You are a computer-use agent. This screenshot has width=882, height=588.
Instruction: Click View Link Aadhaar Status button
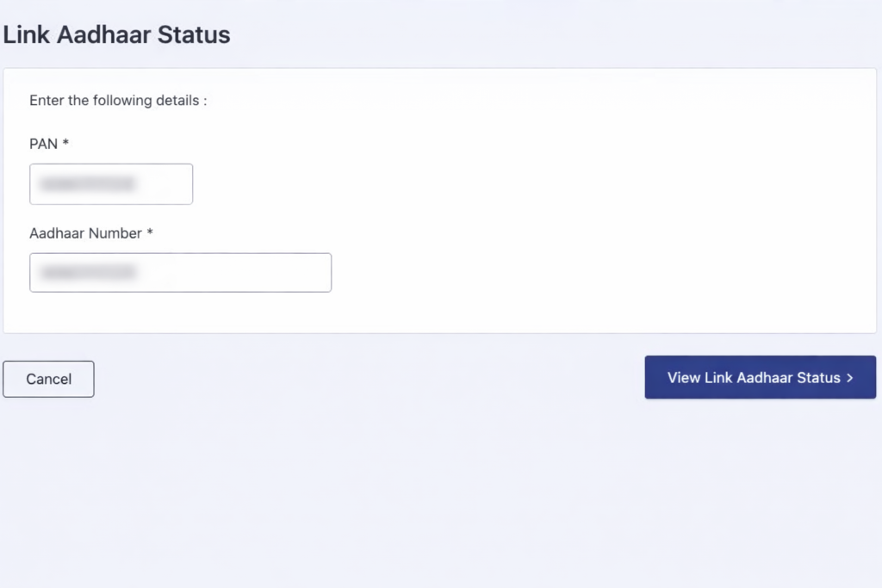(759, 377)
